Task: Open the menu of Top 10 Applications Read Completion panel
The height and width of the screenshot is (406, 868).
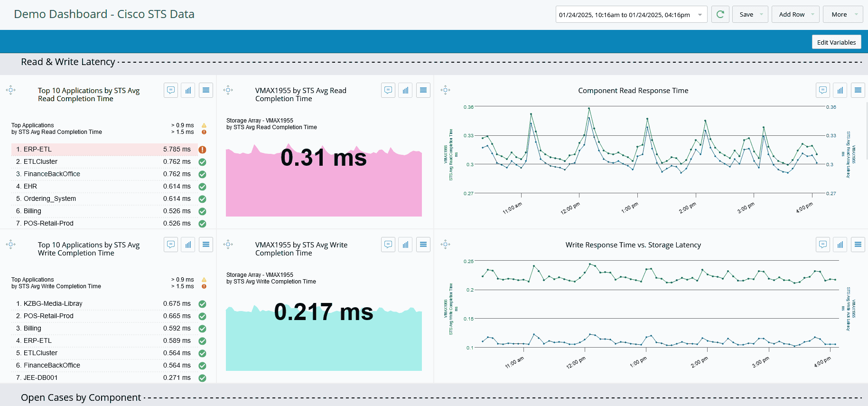Action: click(206, 90)
